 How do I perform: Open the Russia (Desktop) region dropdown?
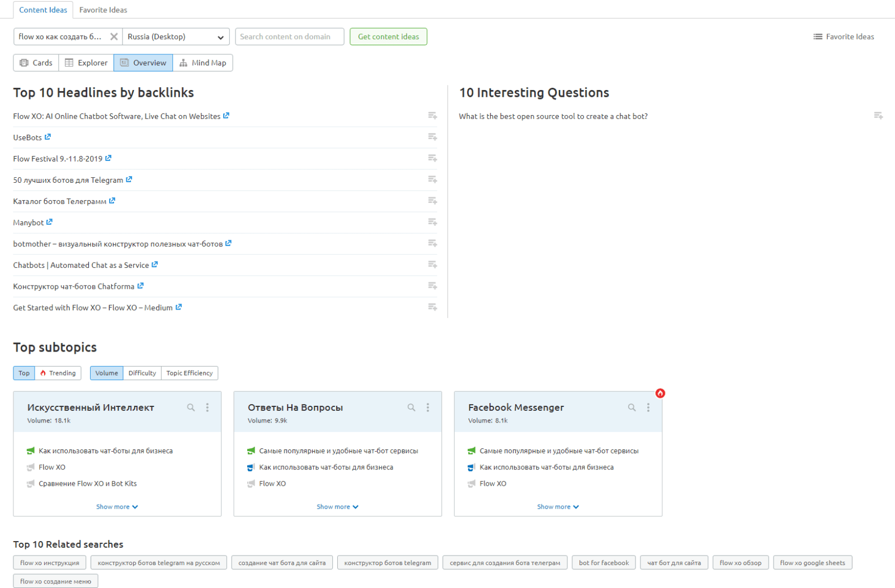click(176, 37)
